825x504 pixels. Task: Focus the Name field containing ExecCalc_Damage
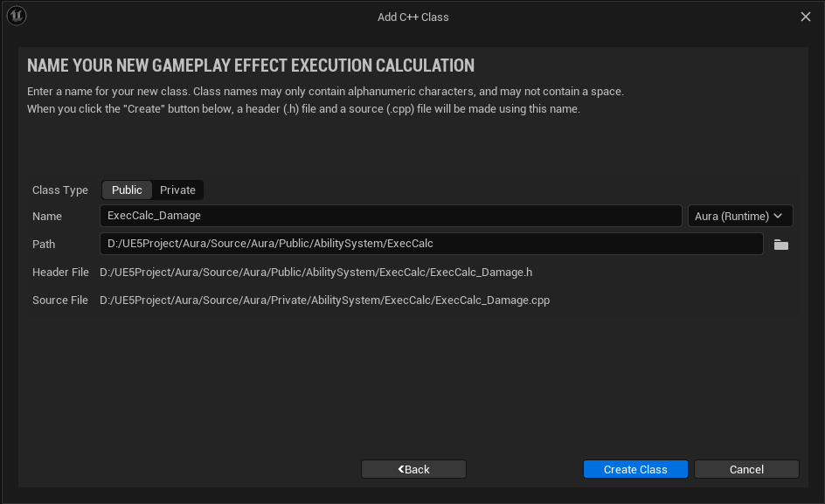point(391,216)
